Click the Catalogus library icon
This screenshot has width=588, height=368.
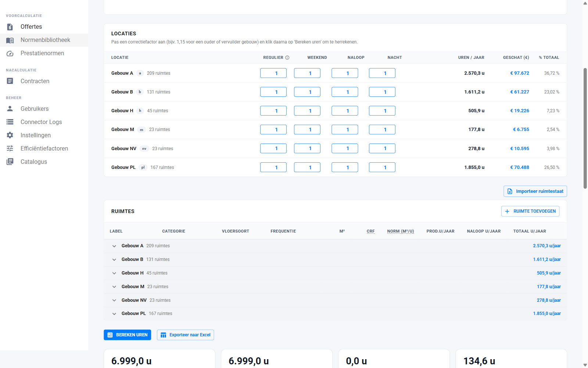[10, 162]
